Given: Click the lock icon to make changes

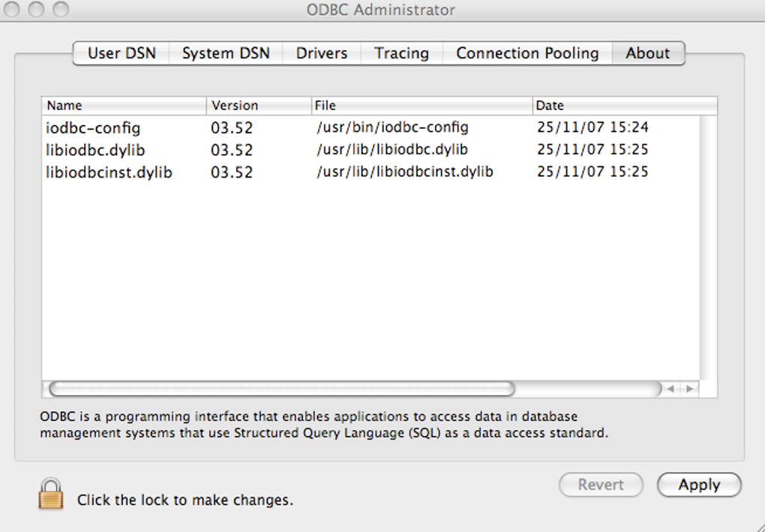Looking at the screenshot, I should [x=51, y=495].
